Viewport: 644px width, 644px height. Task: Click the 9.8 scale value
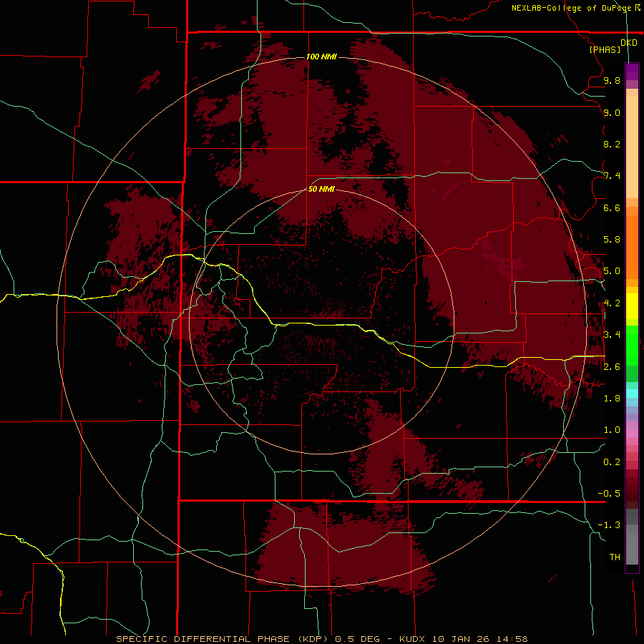point(612,80)
